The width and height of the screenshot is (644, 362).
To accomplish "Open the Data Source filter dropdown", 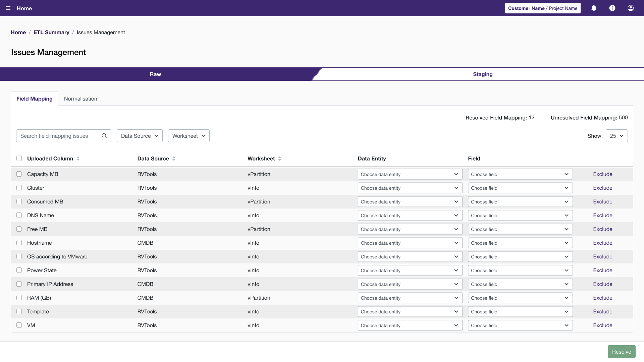I will pos(140,136).
